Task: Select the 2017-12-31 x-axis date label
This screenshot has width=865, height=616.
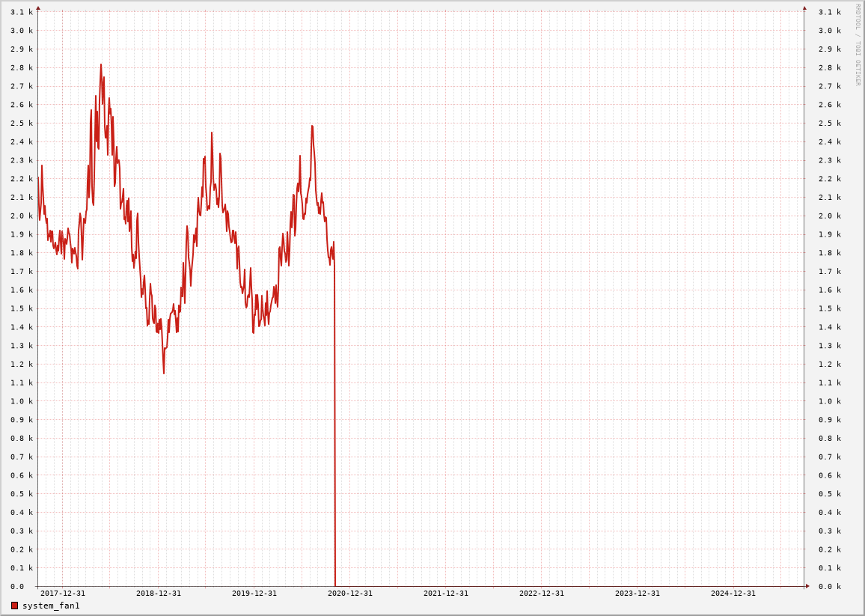Action: click(x=63, y=594)
